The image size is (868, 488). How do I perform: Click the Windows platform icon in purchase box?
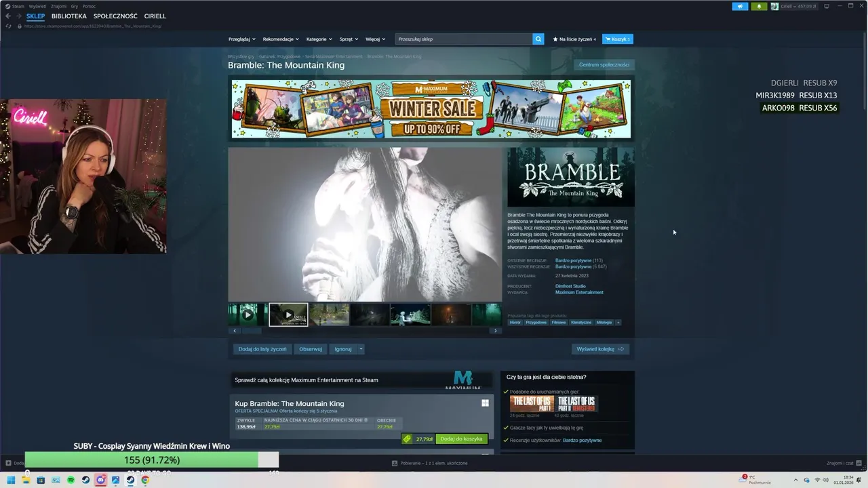[x=485, y=403]
